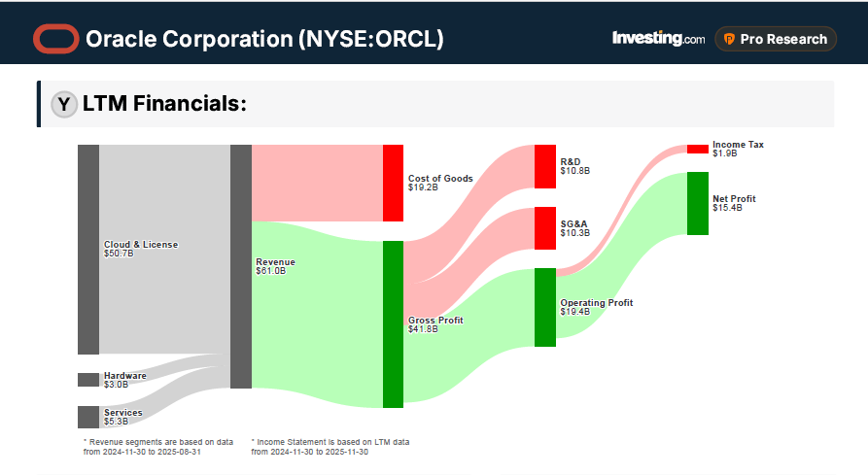
Task: Click the red Cost of Goods bar
Action: (x=393, y=183)
